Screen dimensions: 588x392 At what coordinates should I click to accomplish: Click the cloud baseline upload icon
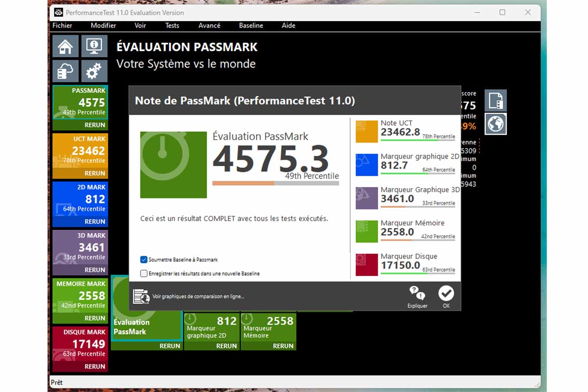(x=66, y=72)
